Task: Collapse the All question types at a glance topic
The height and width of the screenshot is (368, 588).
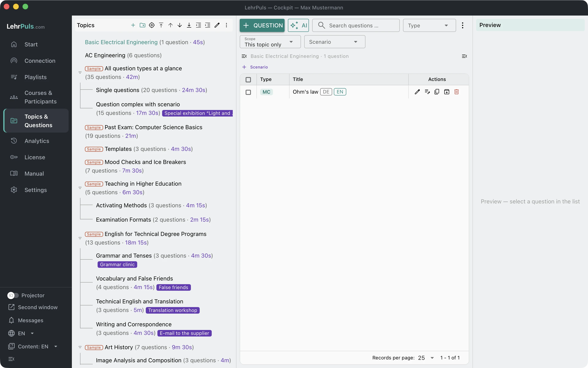Action: 80,73
